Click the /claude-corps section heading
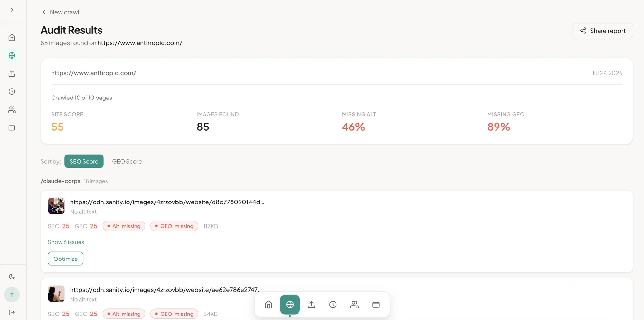Viewport: 644px width, 320px height. 60,181
